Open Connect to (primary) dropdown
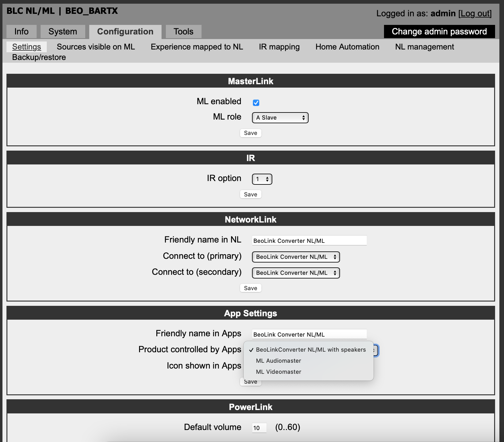This screenshot has height=442, width=504. 296,257
